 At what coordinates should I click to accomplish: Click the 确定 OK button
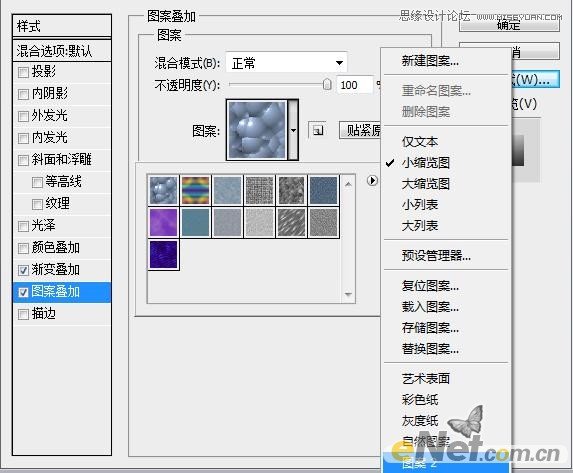coord(509,25)
